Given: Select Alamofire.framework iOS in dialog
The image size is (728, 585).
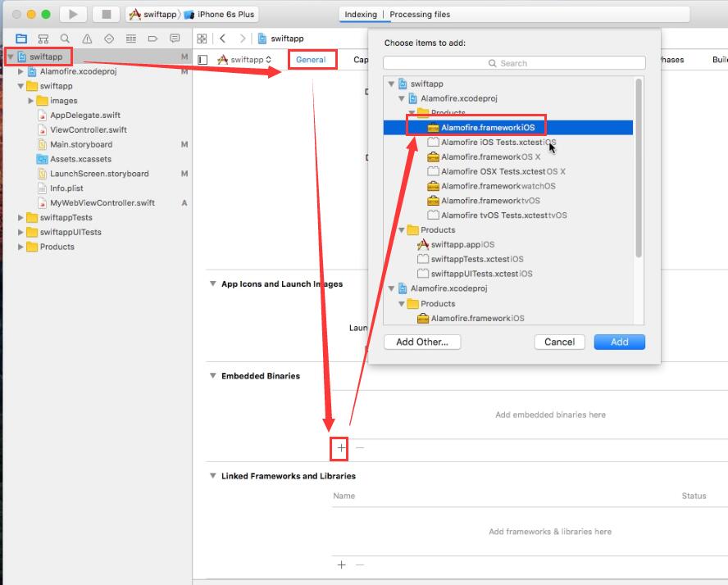Looking at the screenshot, I should click(508, 128).
